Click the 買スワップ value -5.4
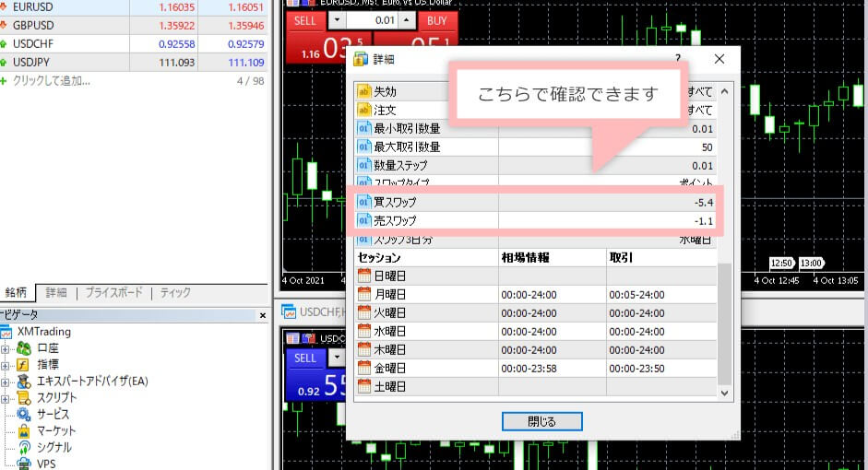Image resolution: width=868 pixels, height=470 pixels. pos(704,203)
